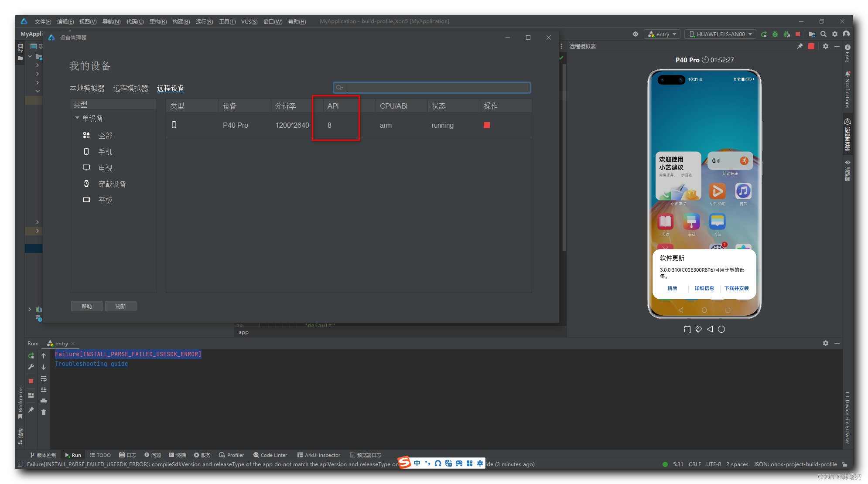Stop P40 Pro via red square in 操作 column
868x484 pixels.
pyautogui.click(x=487, y=125)
